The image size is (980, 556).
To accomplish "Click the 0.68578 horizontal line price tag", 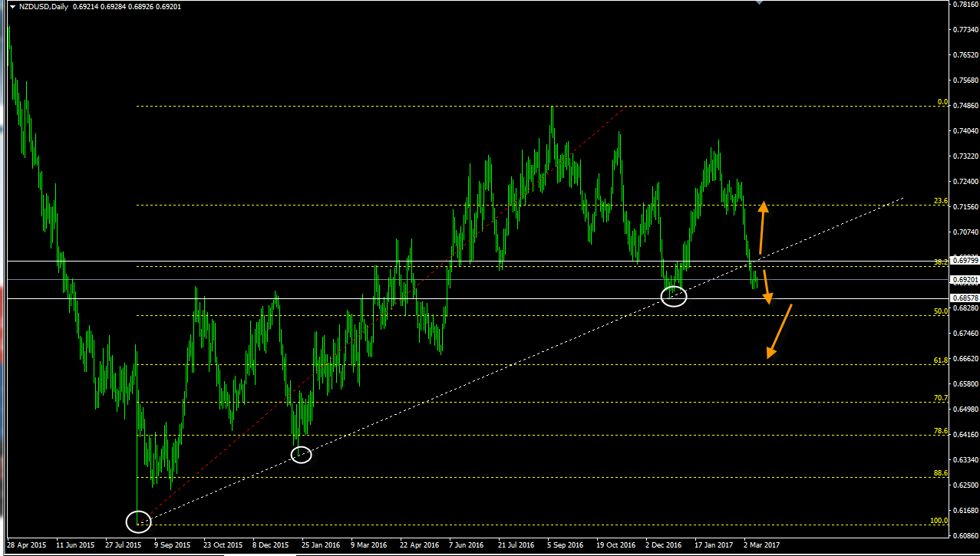I will tap(965, 298).
